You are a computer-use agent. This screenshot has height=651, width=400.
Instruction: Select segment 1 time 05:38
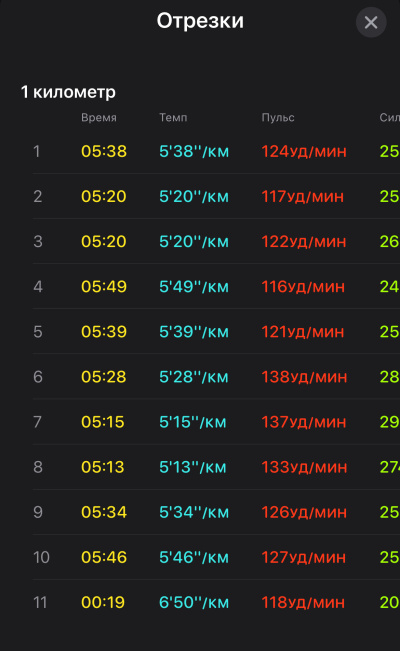[104, 151]
